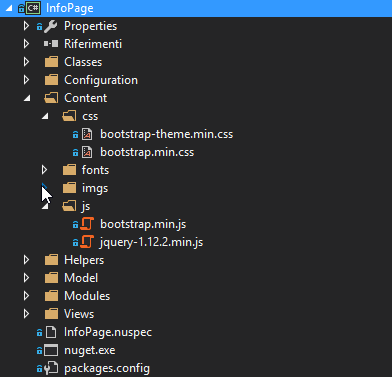The height and width of the screenshot is (377, 392).
Task: Click the source control lock beside nuget.exe
Action: pos(40,351)
